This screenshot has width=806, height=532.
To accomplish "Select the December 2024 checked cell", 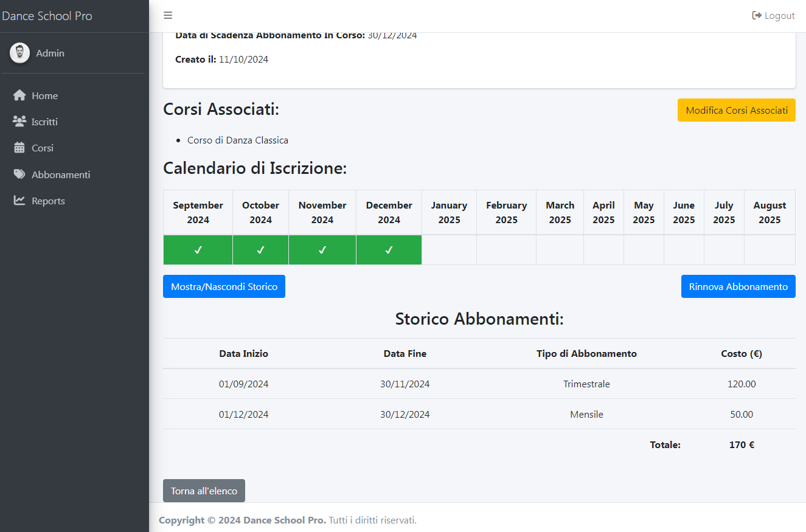I will coord(389,250).
